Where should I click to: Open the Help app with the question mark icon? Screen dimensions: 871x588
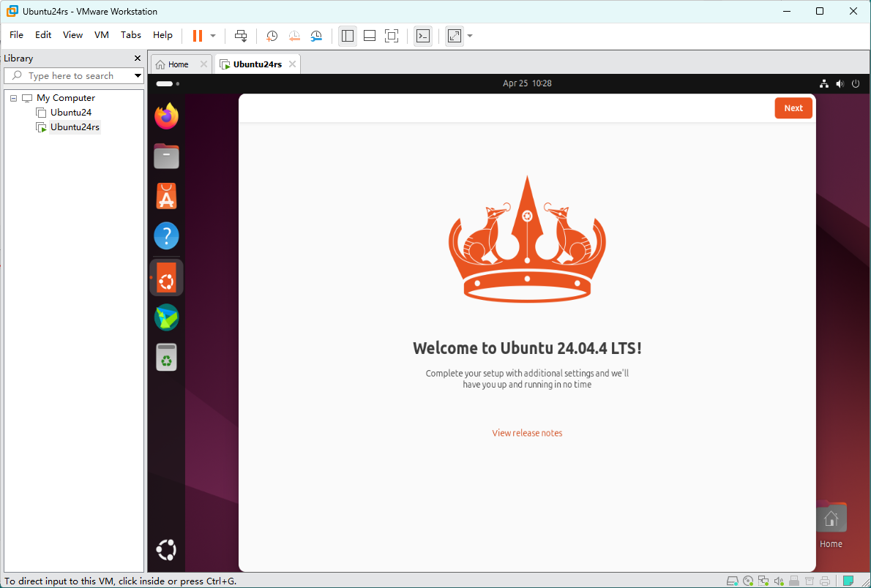pyautogui.click(x=166, y=236)
